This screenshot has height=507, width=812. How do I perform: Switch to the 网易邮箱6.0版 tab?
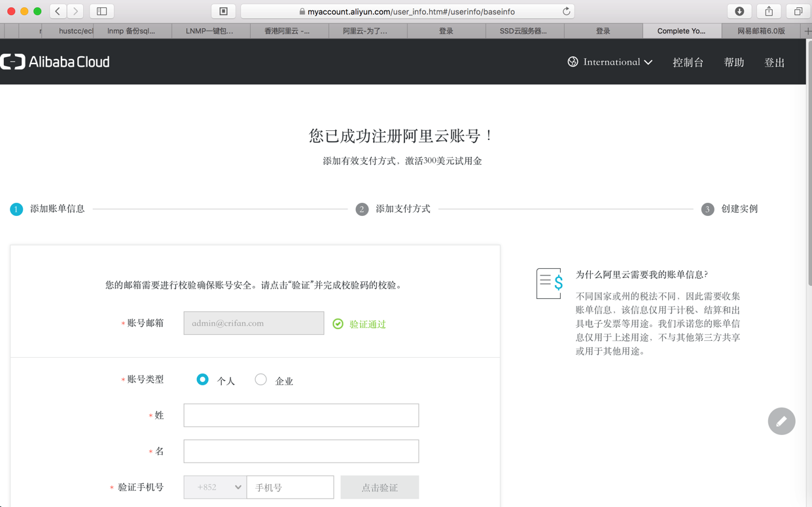tap(761, 31)
